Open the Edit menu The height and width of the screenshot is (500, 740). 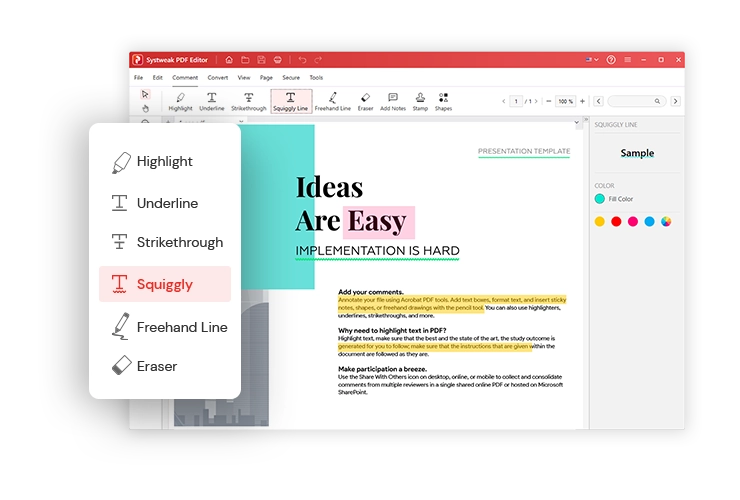point(158,77)
